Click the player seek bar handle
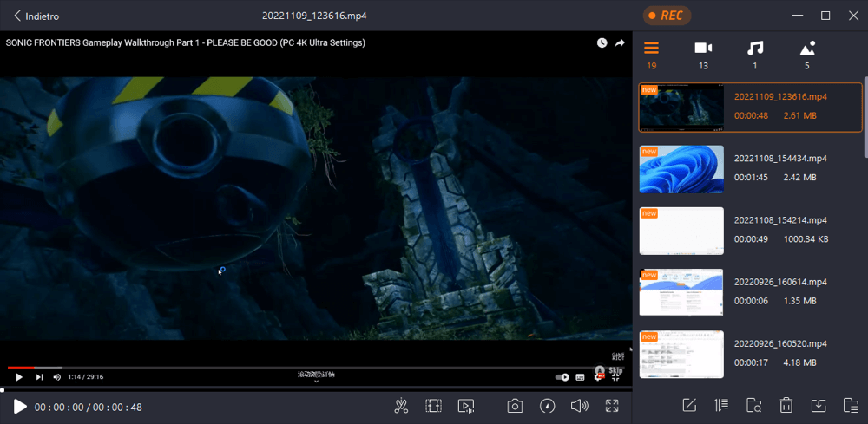The width and height of the screenshot is (868, 424). coord(3,390)
